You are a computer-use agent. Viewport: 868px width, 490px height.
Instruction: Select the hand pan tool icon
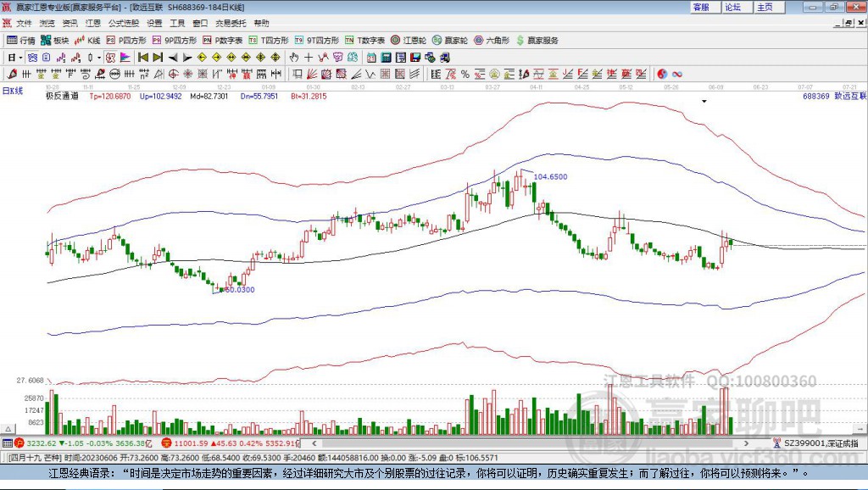pos(294,58)
